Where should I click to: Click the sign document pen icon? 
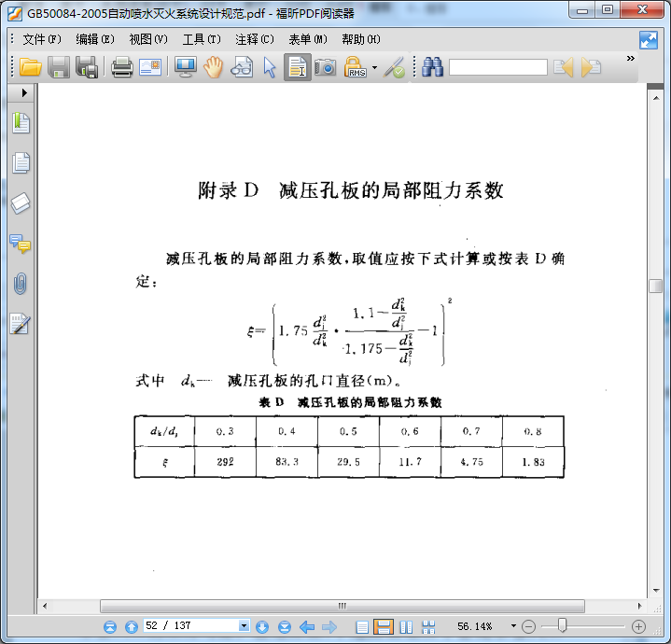[394, 67]
